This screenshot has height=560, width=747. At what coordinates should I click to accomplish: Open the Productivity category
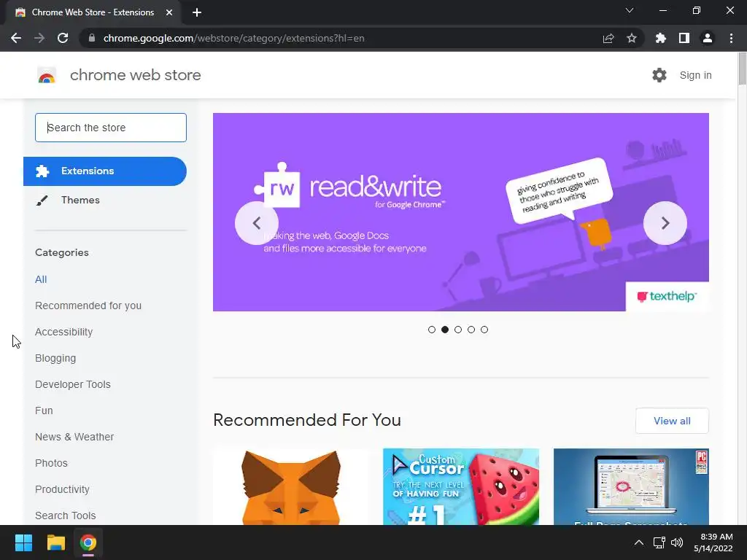[63, 489]
